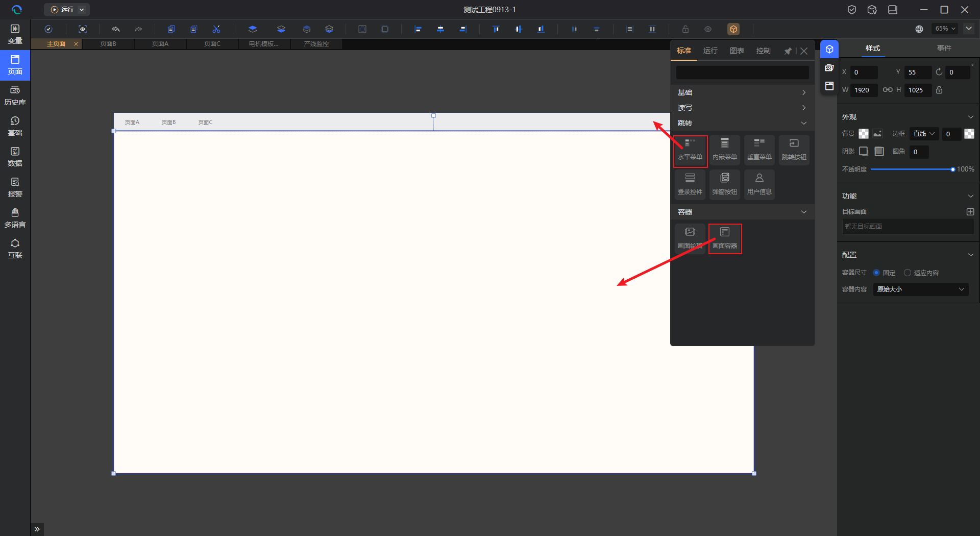The image size is (980, 536).
Task: Open the 边框 直线 border style dropdown
Action: click(x=924, y=134)
